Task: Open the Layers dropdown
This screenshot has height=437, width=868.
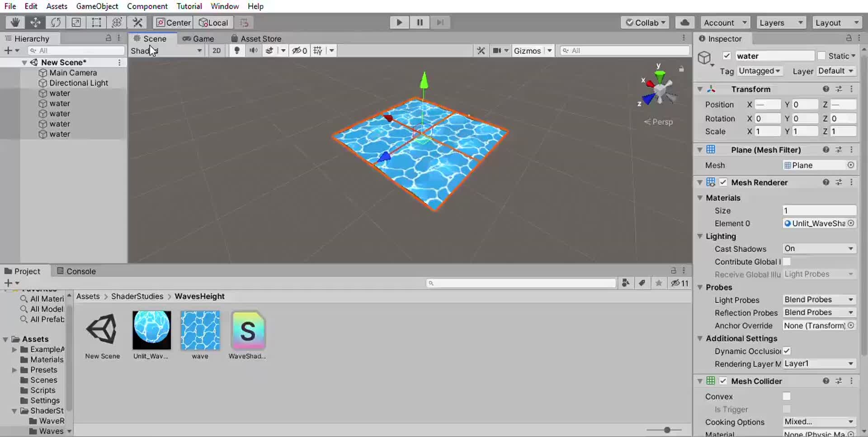Action: click(x=781, y=22)
